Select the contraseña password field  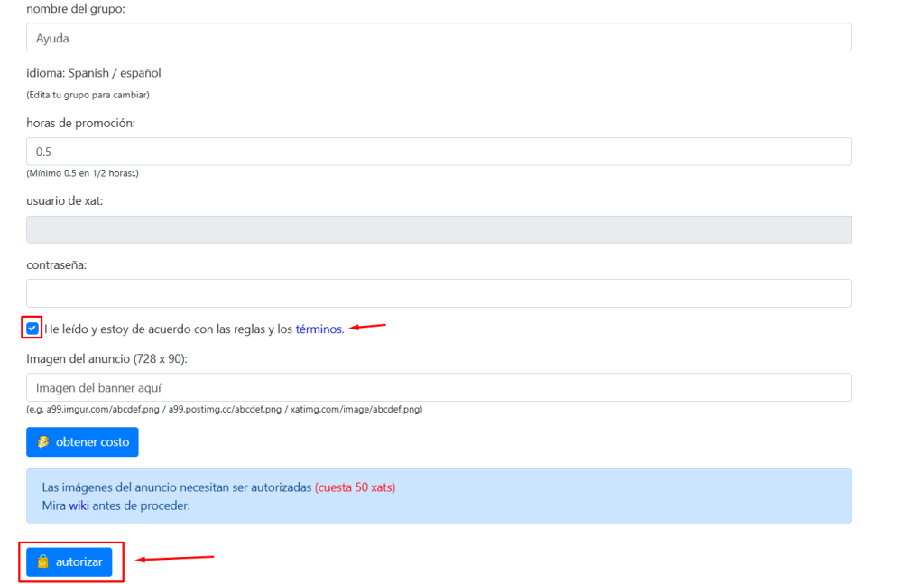[439, 293]
